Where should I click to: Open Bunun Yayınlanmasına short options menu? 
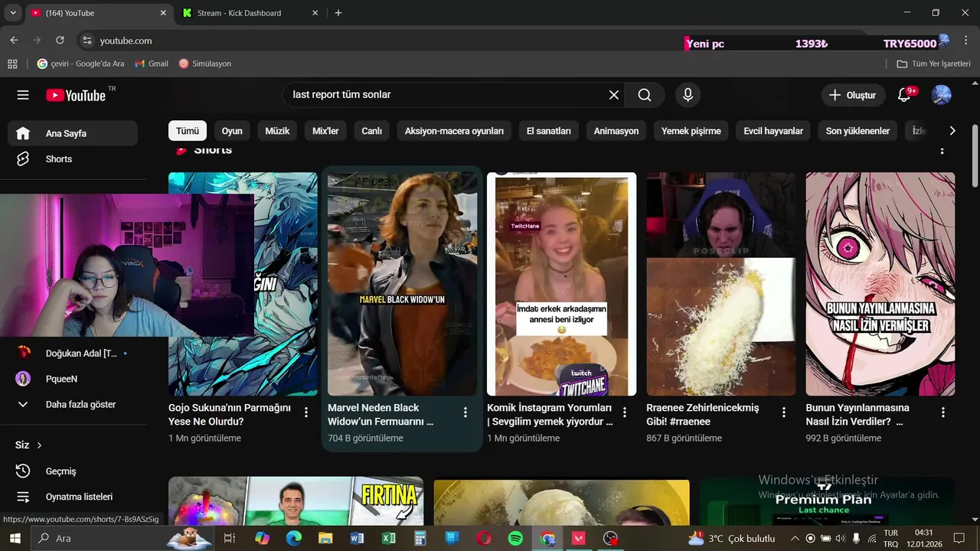943,412
